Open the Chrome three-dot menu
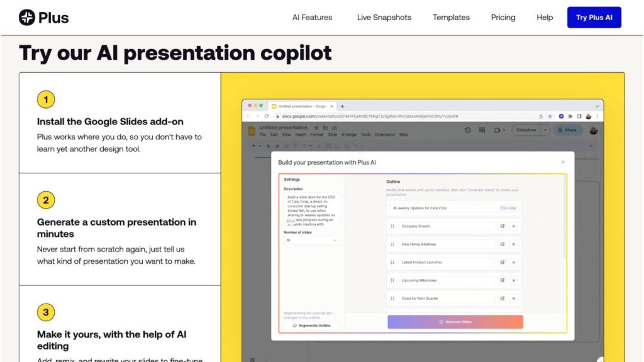The width and height of the screenshot is (644, 362). pyautogui.click(x=597, y=116)
